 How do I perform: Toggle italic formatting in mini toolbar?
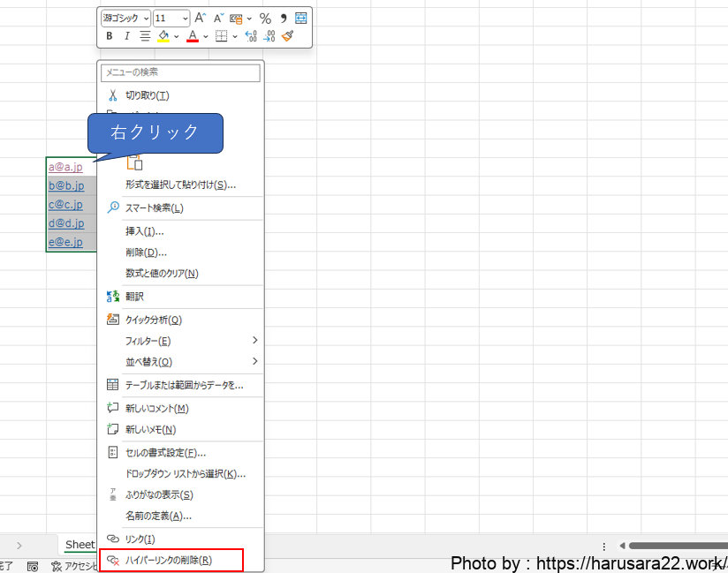(126, 36)
